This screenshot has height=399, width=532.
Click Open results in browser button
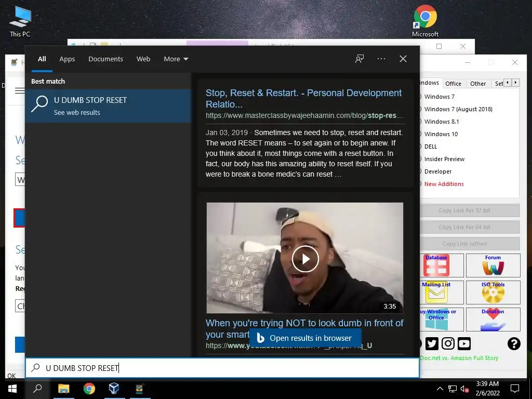(305, 338)
